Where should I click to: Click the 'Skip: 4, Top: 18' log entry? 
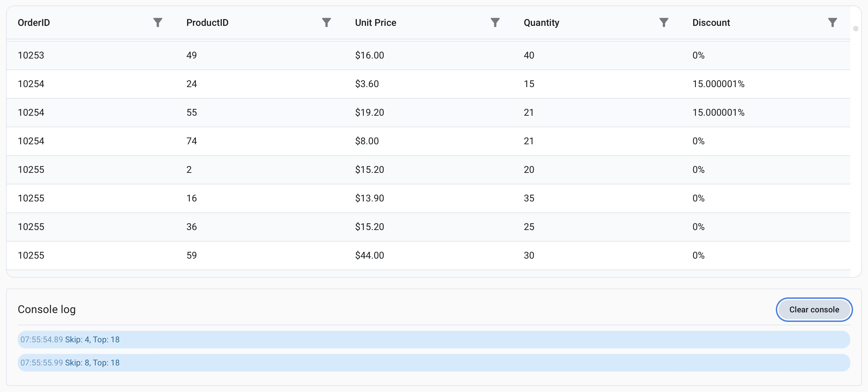(434, 340)
